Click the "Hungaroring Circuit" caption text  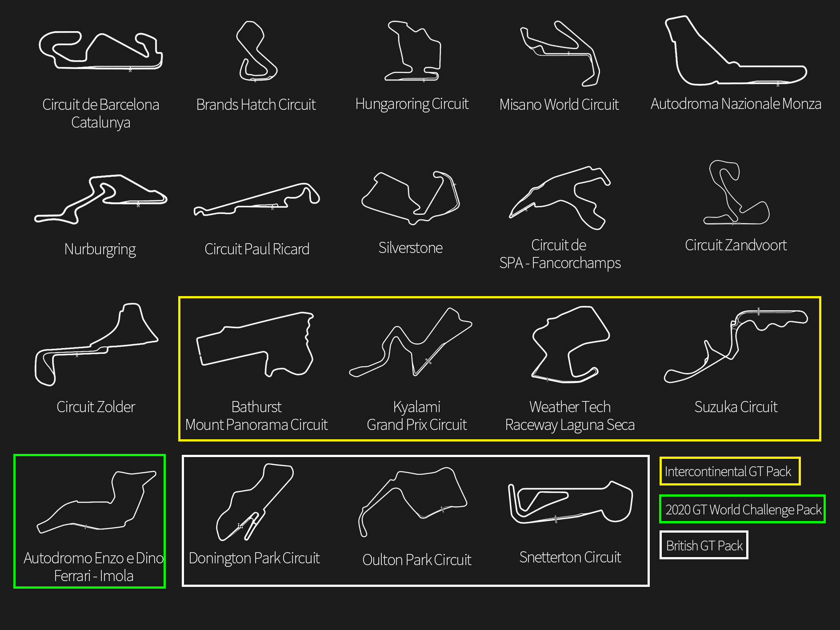[412, 104]
